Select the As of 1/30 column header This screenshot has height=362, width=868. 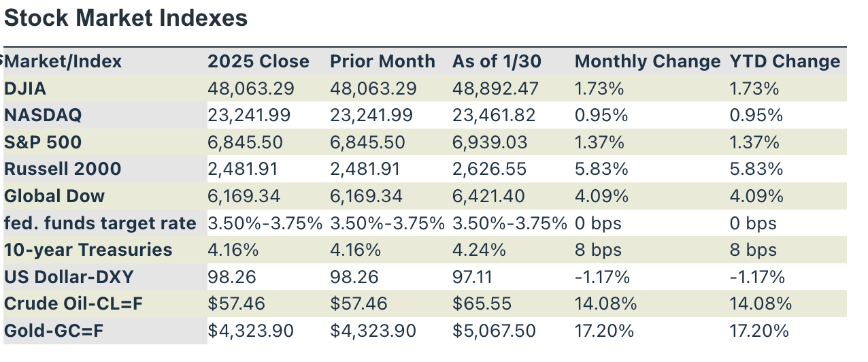click(x=497, y=61)
